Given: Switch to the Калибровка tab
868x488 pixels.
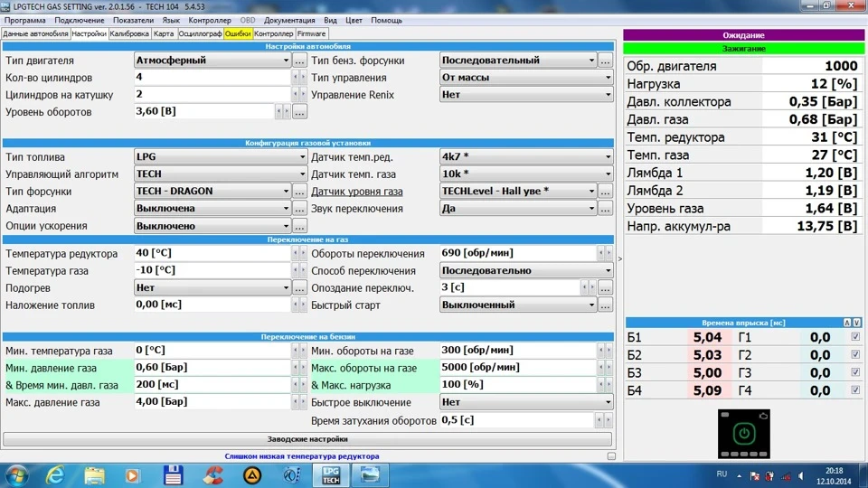Looking at the screenshot, I should (x=129, y=33).
